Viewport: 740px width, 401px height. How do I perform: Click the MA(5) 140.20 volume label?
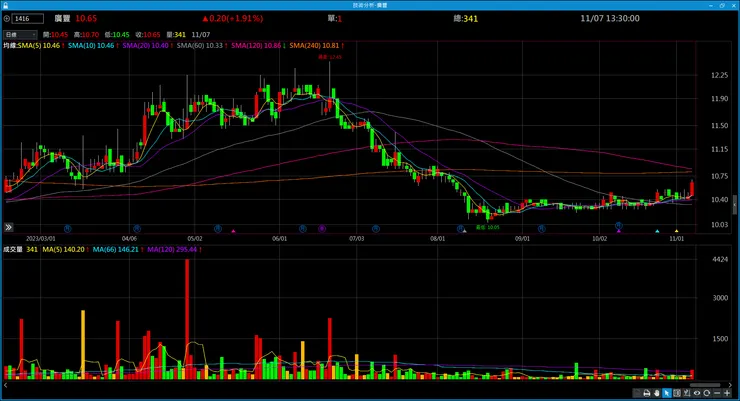point(63,249)
